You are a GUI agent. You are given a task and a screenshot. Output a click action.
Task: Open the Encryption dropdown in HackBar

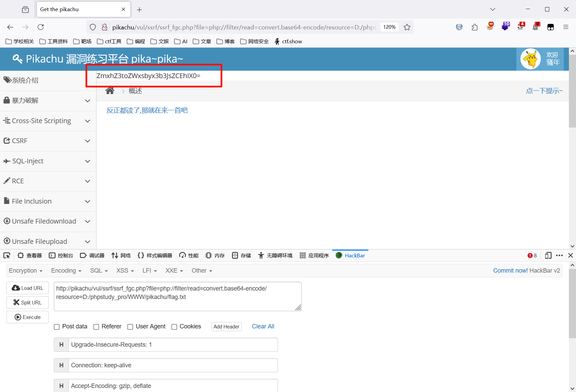click(x=26, y=271)
